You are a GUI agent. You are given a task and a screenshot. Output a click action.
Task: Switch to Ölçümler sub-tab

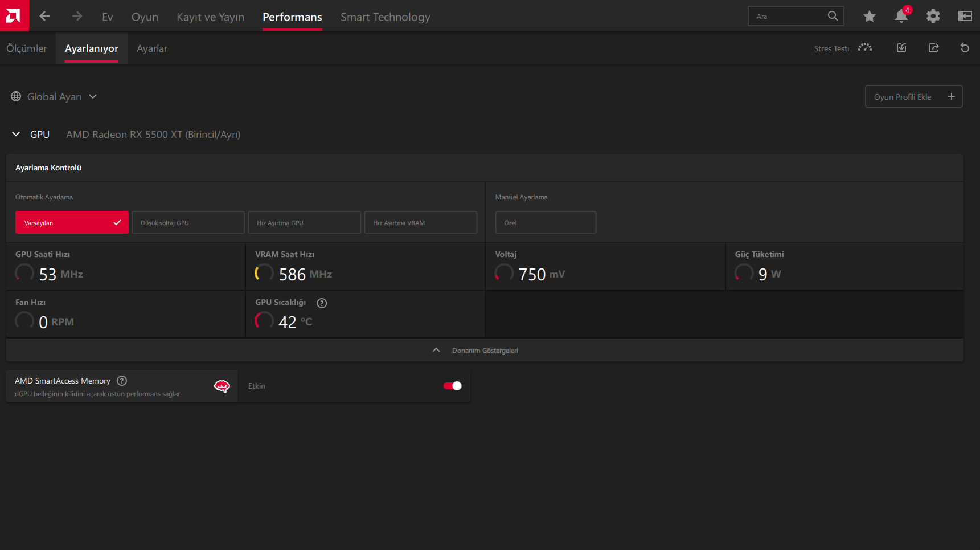[x=27, y=48]
